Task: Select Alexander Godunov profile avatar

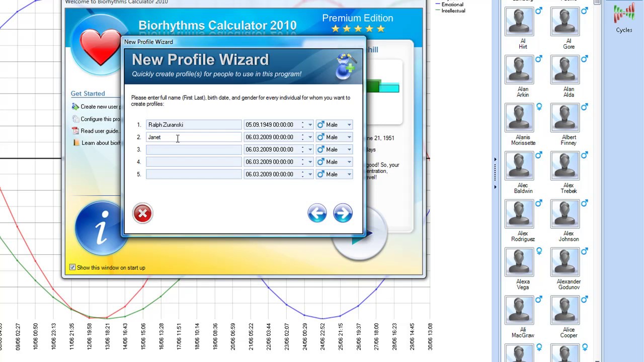Action: pyautogui.click(x=565, y=262)
